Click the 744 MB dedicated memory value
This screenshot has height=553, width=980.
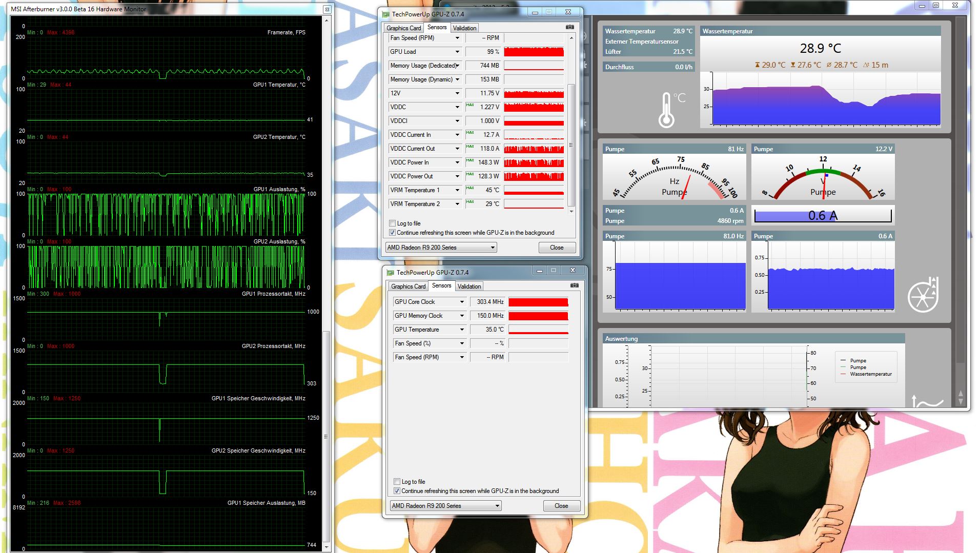click(x=482, y=66)
